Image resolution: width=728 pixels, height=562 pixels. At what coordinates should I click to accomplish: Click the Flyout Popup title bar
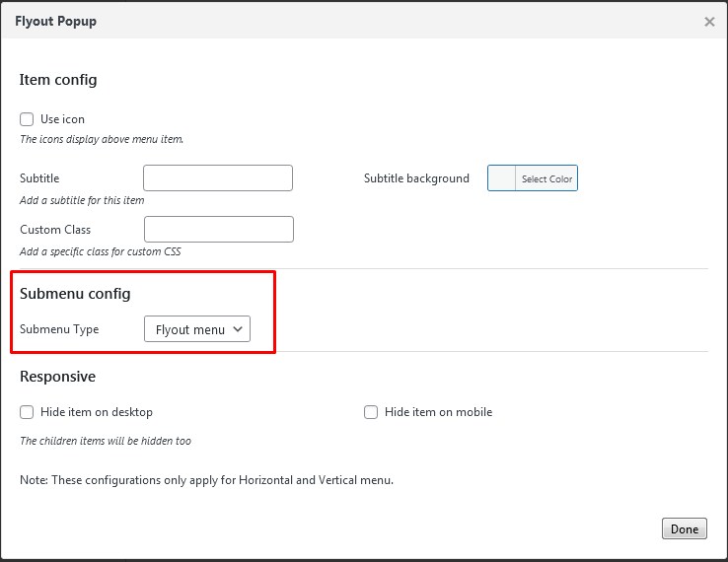click(296, 21)
